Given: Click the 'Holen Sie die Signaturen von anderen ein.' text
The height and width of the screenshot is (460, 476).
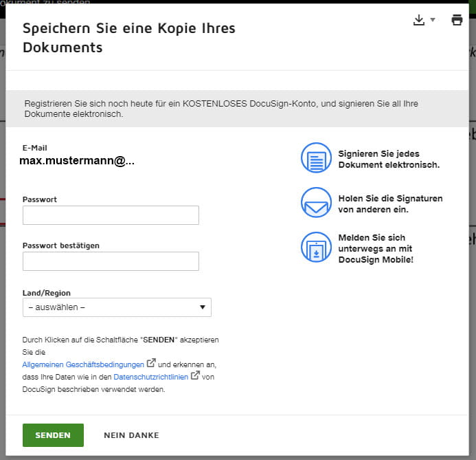Looking at the screenshot, I should coord(390,204).
